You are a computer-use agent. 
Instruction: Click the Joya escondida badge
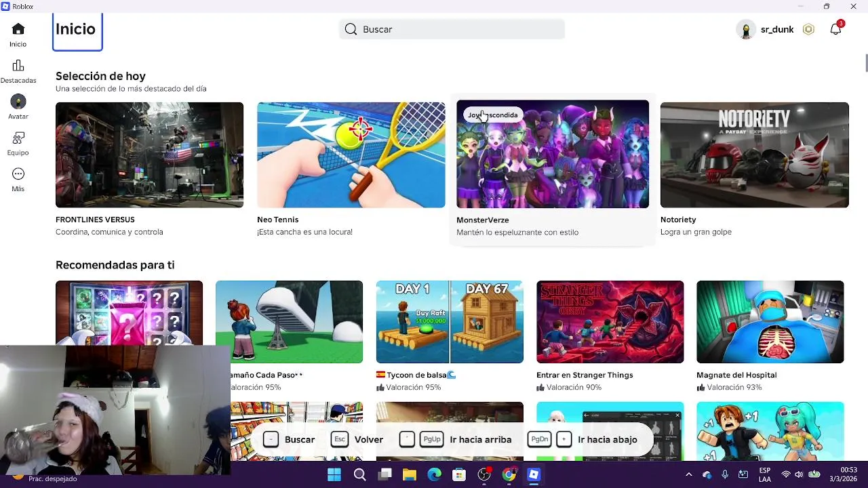pos(493,115)
